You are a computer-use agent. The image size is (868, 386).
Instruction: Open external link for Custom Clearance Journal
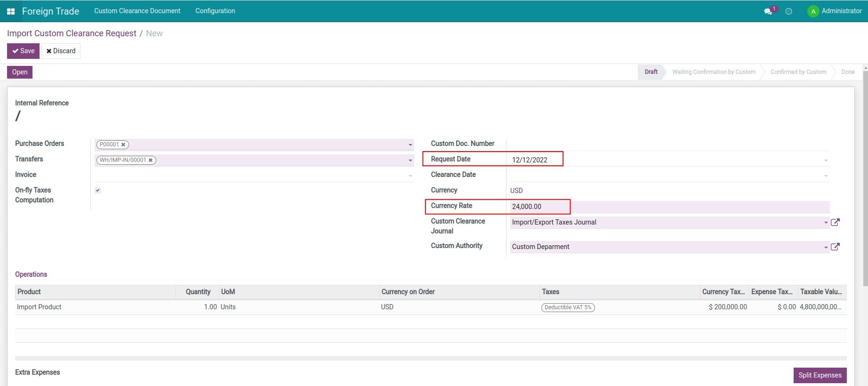(835, 222)
